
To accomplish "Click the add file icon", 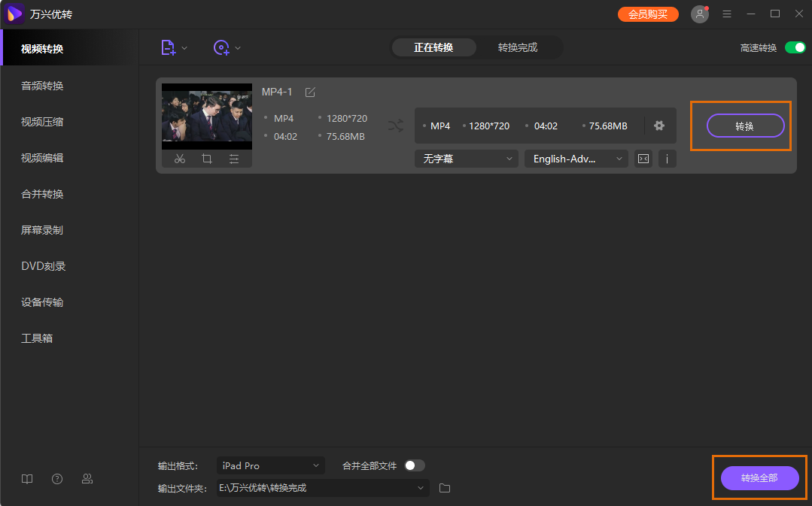I will [x=169, y=47].
